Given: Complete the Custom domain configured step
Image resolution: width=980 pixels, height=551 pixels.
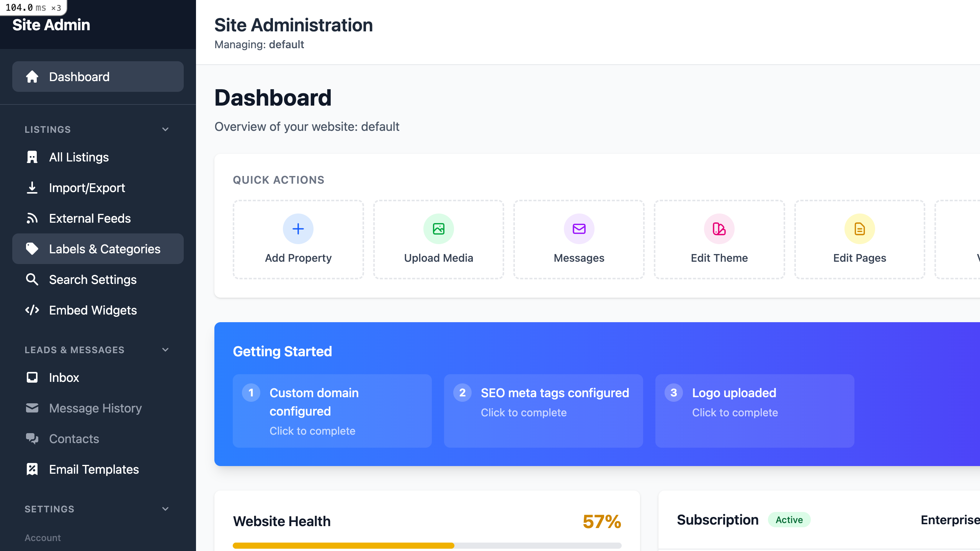Looking at the screenshot, I should point(332,411).
